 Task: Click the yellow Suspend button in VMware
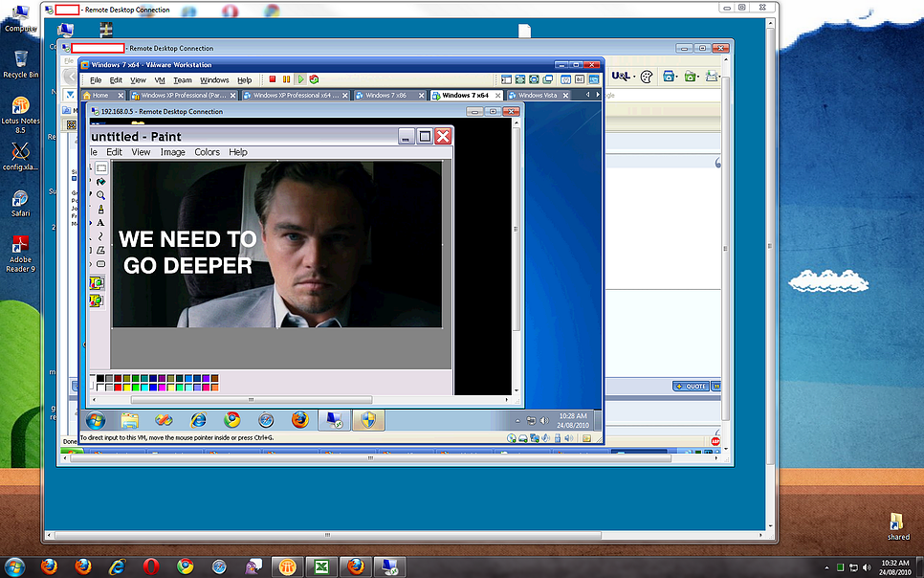[286, 79]
